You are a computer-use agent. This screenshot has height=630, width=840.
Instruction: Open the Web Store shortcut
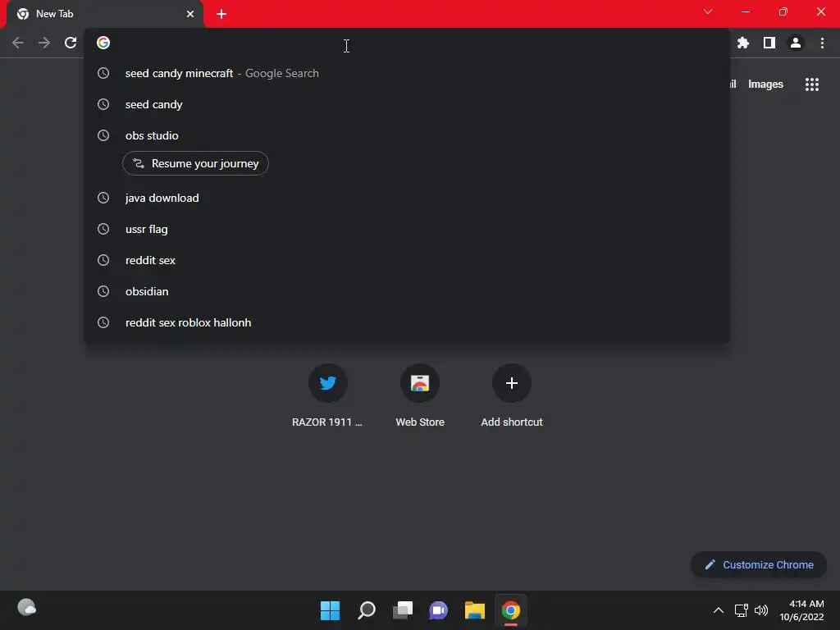coord(420,395)
